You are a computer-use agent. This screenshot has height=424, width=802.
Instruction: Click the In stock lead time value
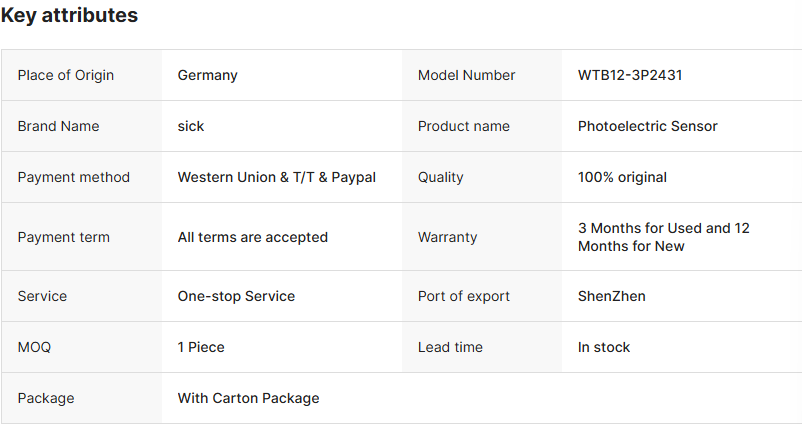[604, 347]
